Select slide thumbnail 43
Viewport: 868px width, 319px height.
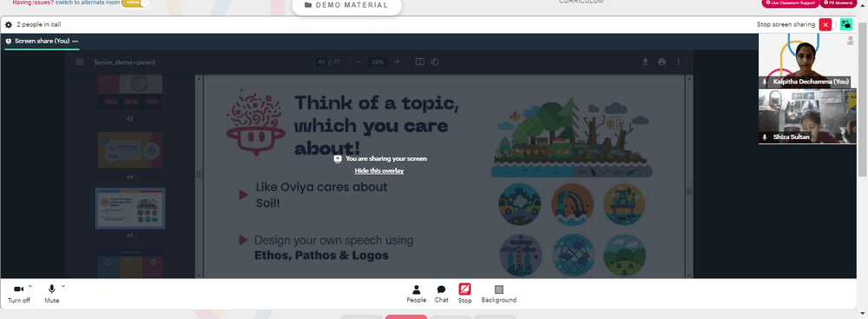[130, 92]
